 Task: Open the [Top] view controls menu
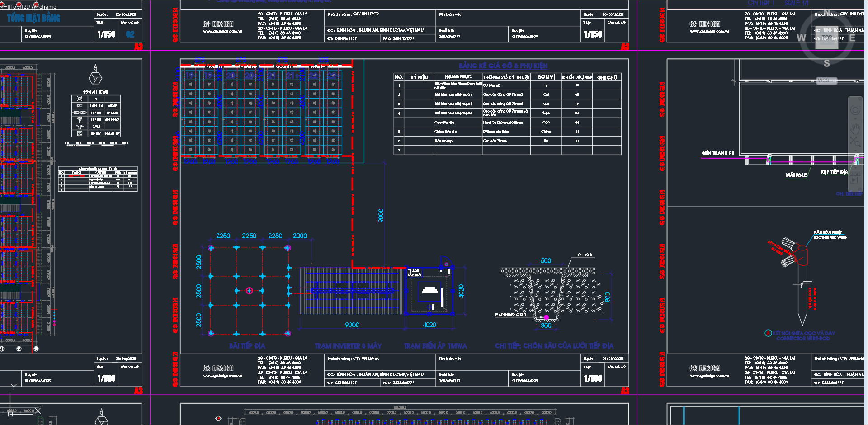pos(15,7)
